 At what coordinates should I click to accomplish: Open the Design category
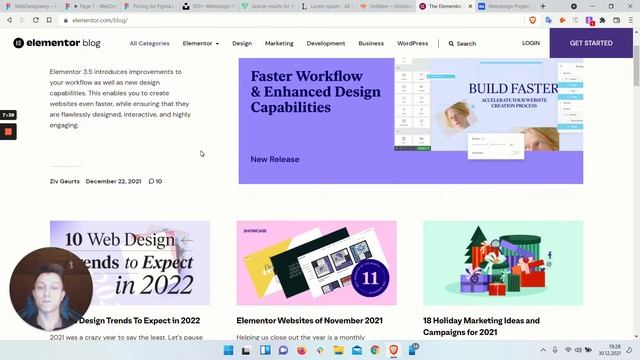click(x=242, y=43)
